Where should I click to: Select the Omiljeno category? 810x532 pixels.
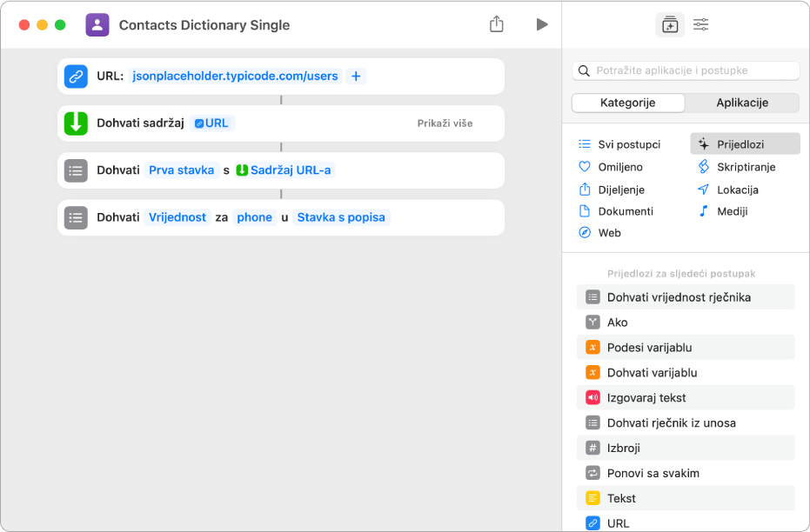(x=619, y=167)
